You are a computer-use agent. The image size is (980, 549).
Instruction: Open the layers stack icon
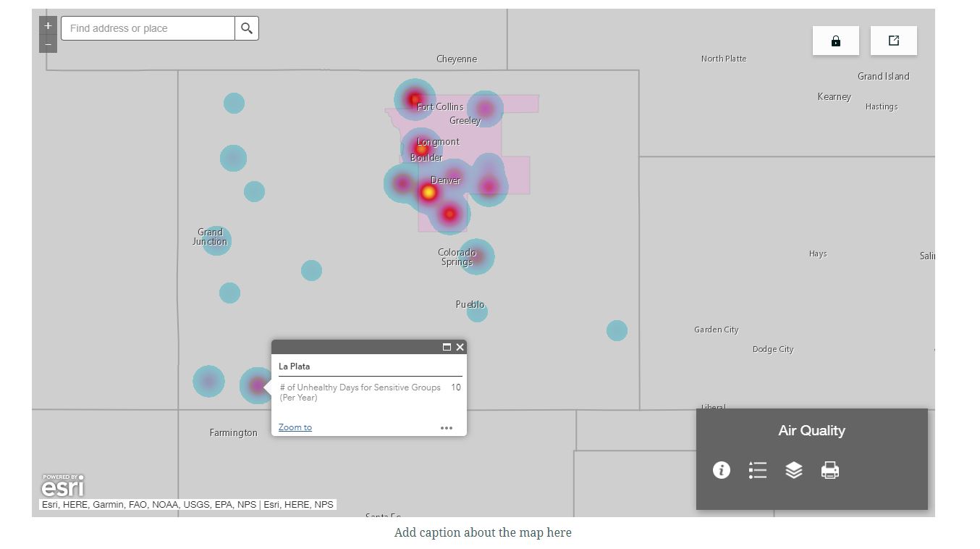click(794, 470)
